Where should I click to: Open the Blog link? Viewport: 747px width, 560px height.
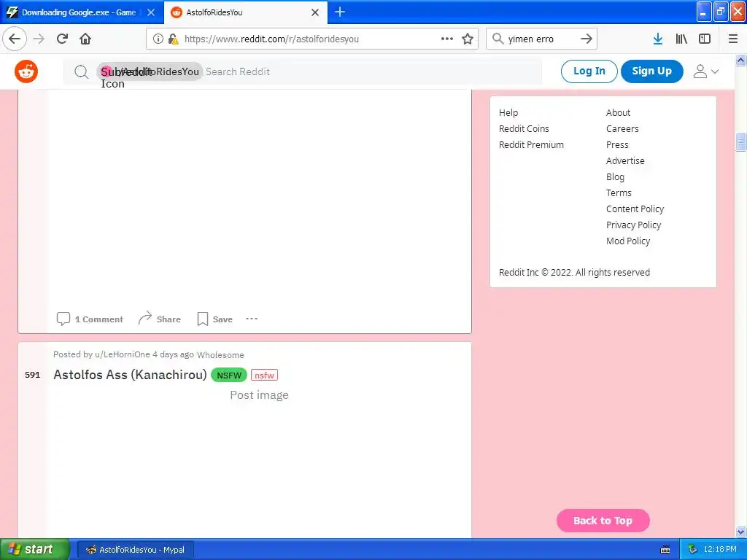click(615, 177)
